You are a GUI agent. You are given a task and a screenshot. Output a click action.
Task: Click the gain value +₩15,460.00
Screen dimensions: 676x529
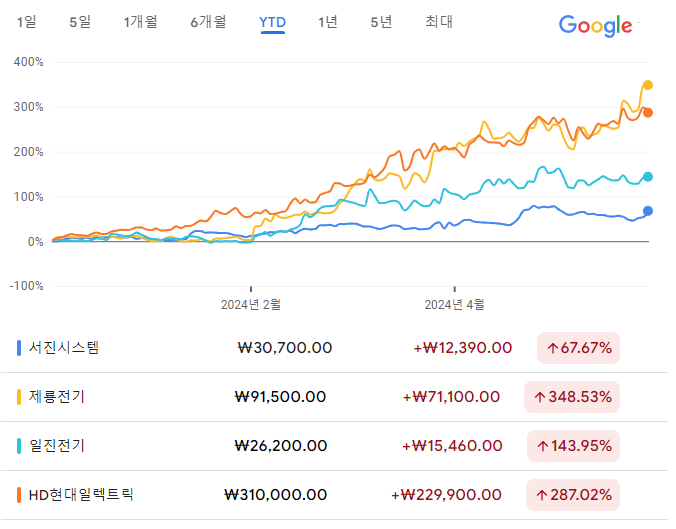point(452,446)
